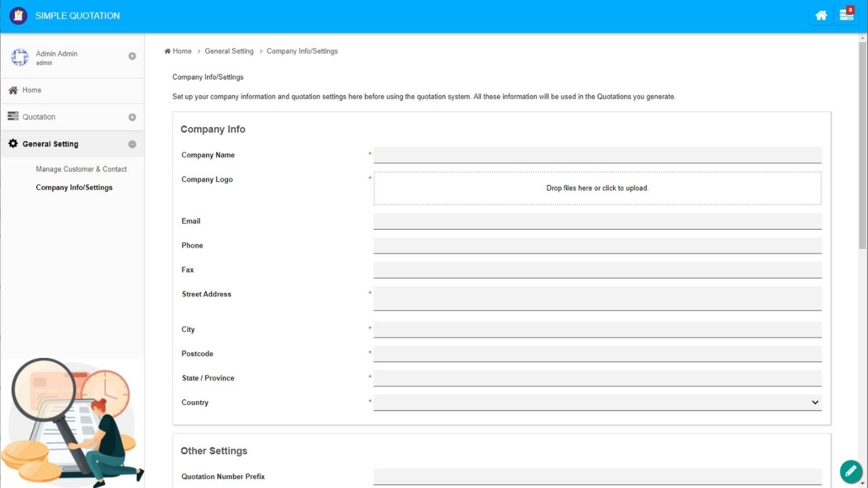Open the notifications list icon with badge
The height and width of the screenshot is (488, 868).
coord(846,15)
